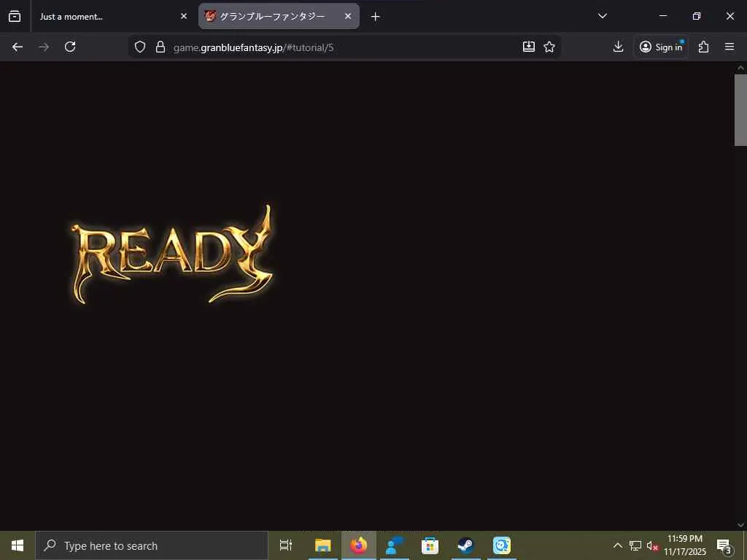The image size is (747, 560).
Task: Open clock showing 11:59 PM
Action: (685, 545)
